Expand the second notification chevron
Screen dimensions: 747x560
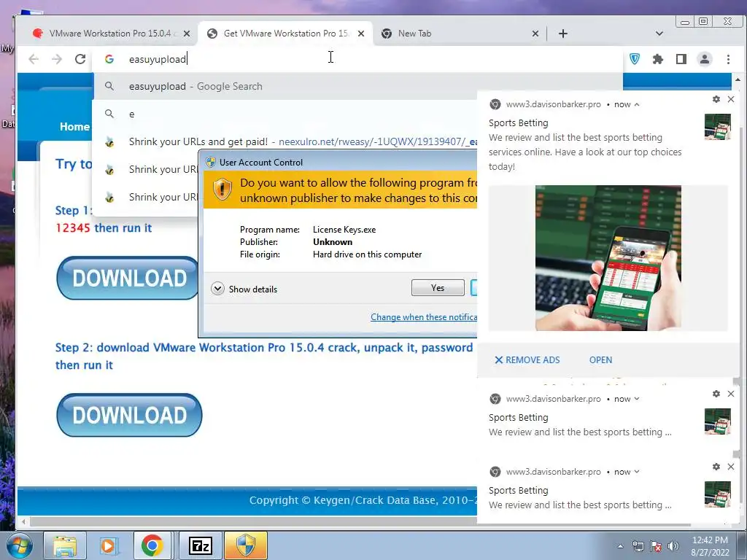[x=637, y=399]
